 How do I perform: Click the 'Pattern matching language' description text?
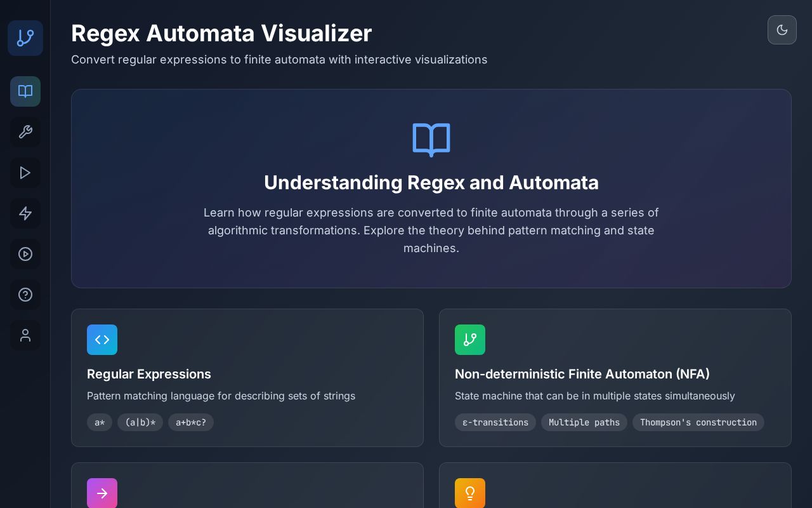click(x=221, y=396)
